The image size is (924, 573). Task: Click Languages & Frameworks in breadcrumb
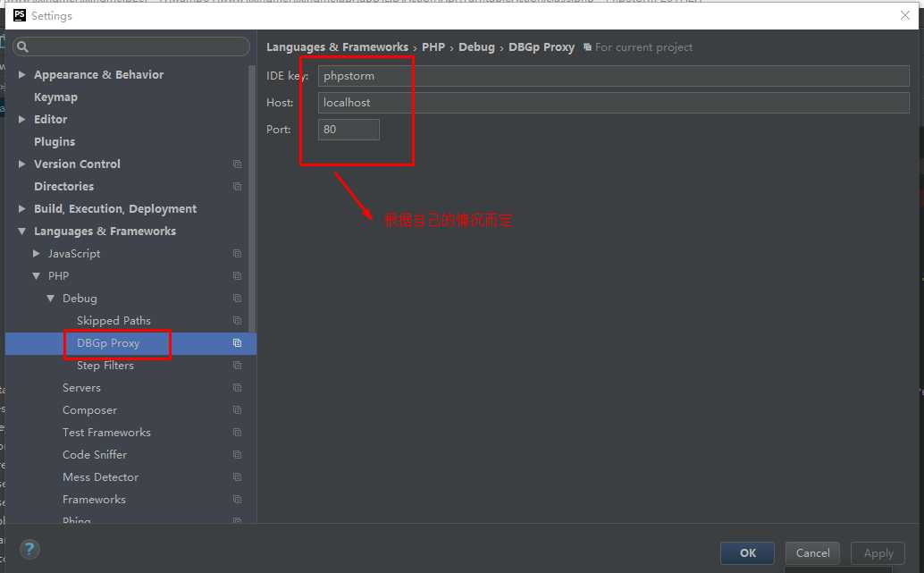[337, 47]
